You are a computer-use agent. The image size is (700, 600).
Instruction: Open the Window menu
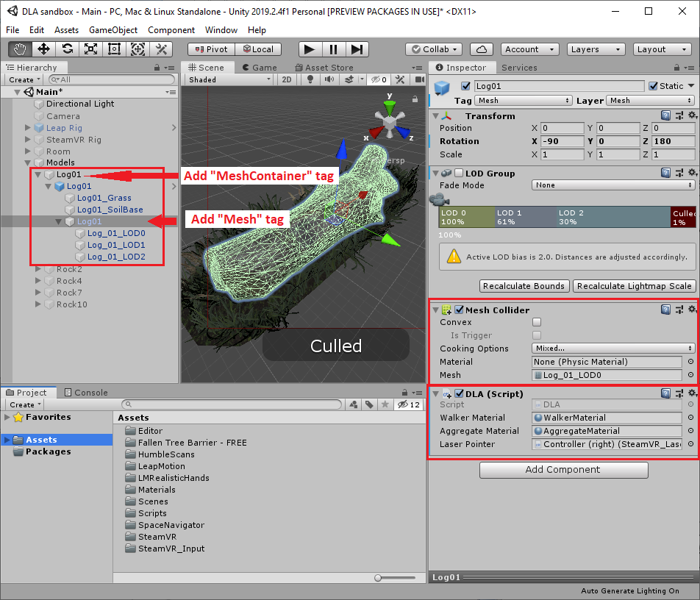tap(221, 30)
